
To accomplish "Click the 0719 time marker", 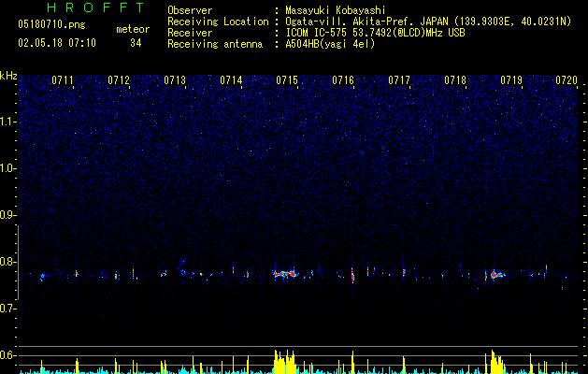I will pos(511,80).
